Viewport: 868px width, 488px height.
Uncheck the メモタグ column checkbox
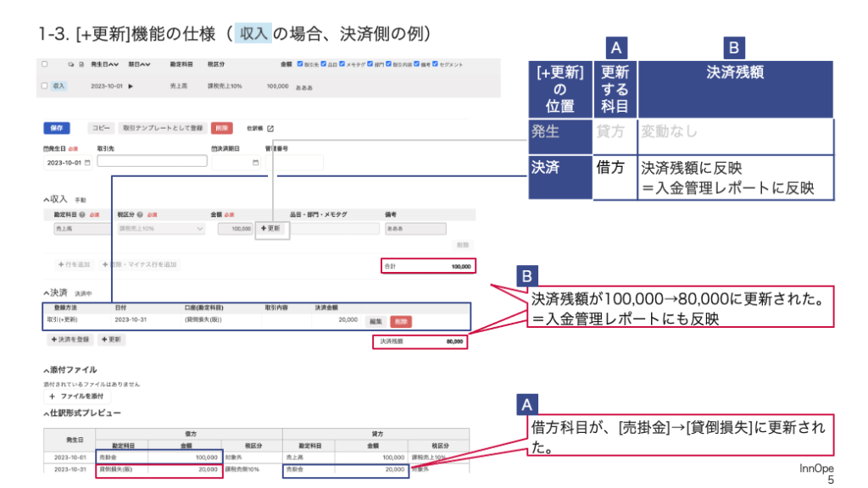[342, 64]
